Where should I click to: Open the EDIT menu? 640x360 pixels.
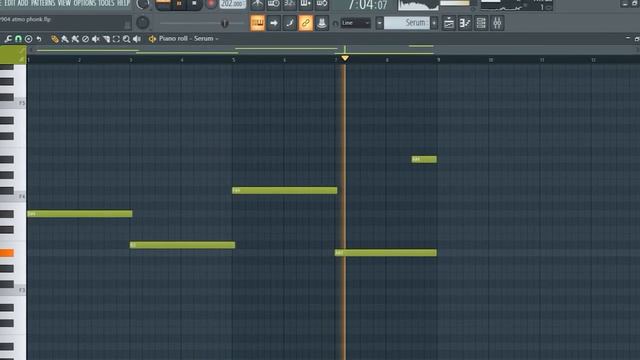(x=10, y=3)
